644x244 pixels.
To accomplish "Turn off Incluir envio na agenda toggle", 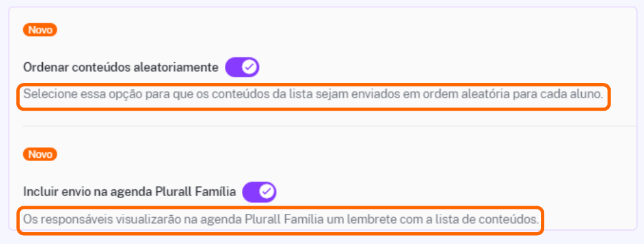I will tap(259, 192).
